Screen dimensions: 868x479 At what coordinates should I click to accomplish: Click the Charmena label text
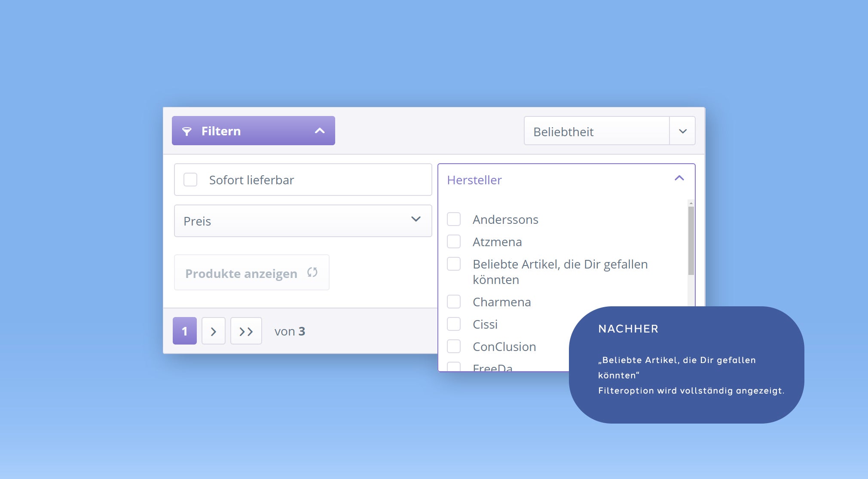coord(502,302)
